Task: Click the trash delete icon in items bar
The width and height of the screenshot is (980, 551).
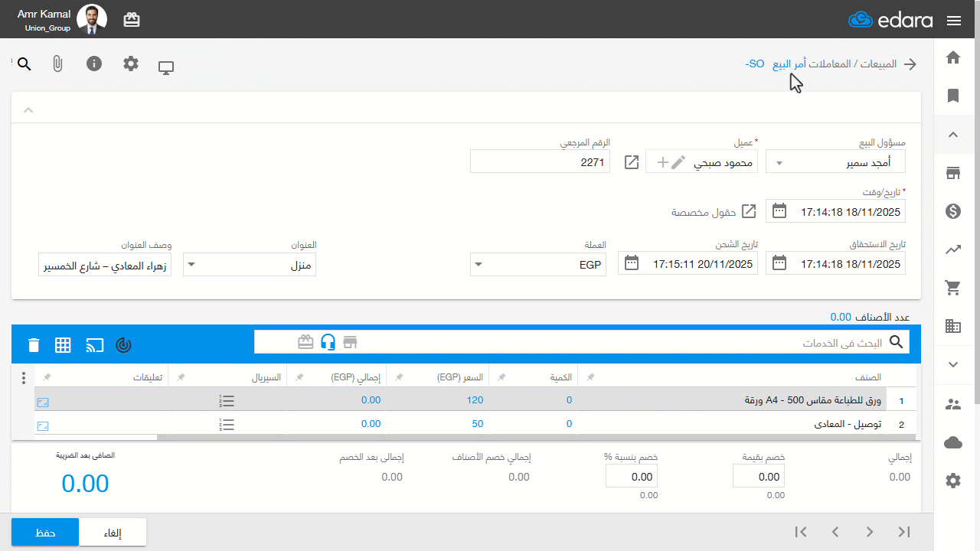Action: (x=34, y=345)
